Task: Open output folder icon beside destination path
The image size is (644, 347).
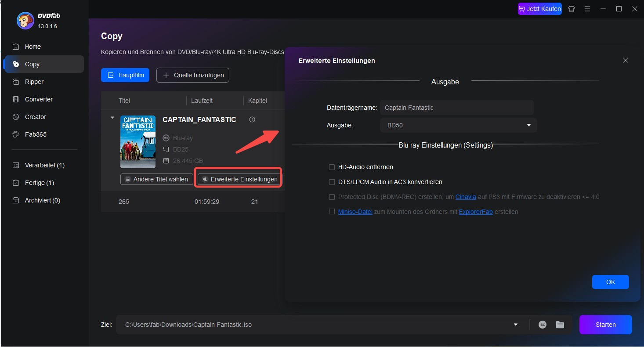Action: click(x=560, y=325)
